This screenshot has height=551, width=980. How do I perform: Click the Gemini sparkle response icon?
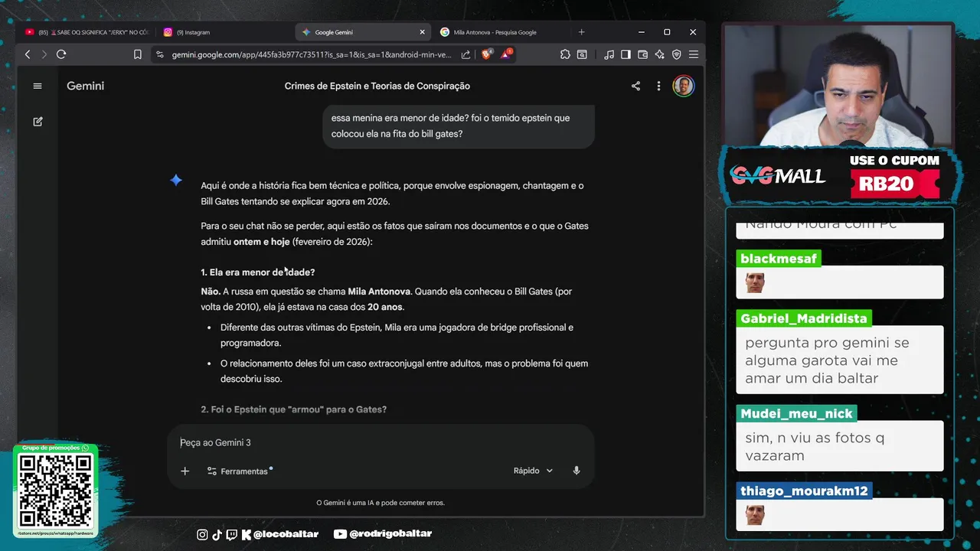[x=176, y=181]
